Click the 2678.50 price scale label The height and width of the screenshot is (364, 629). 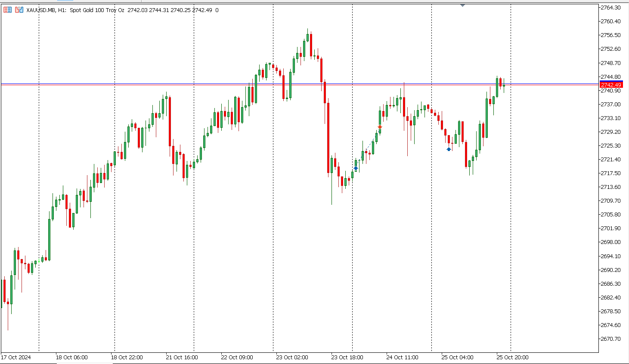(x=610, y=311)
